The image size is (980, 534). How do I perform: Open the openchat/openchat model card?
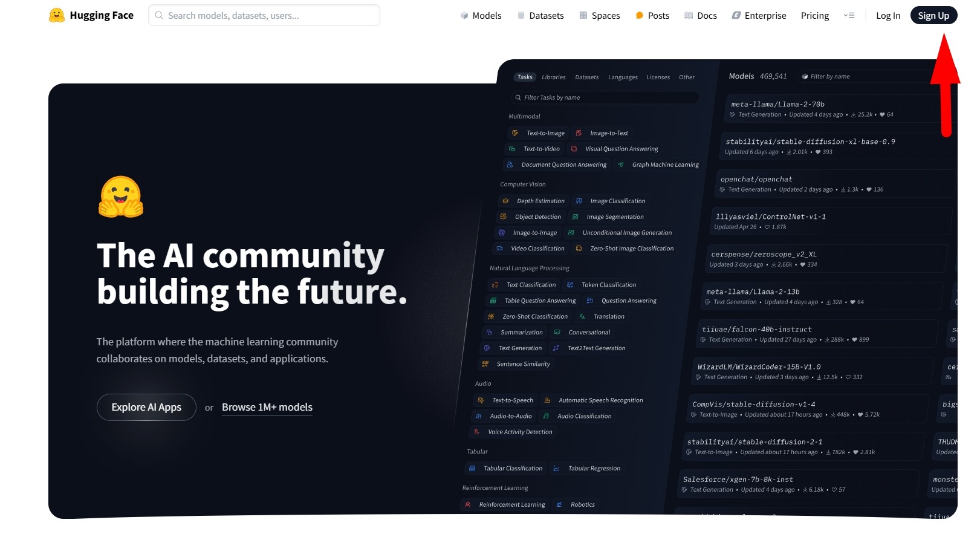click(835, 184)
